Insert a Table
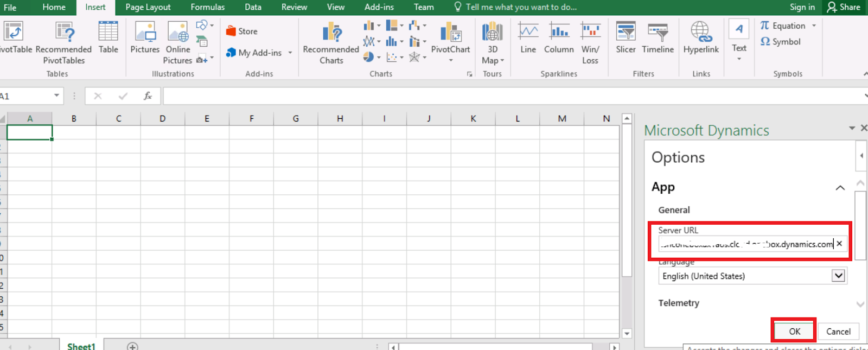868x350 pixels. pos(108,38)
